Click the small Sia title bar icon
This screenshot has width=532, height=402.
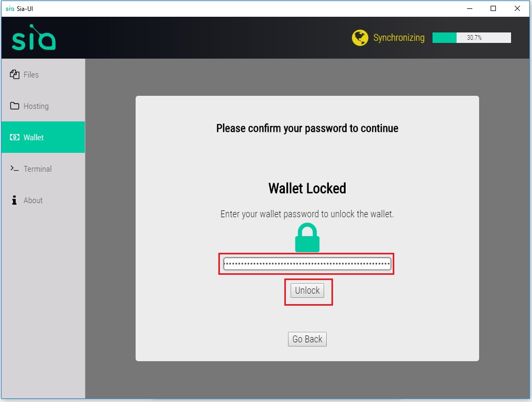pyautogui.click(x=10, y=8)
